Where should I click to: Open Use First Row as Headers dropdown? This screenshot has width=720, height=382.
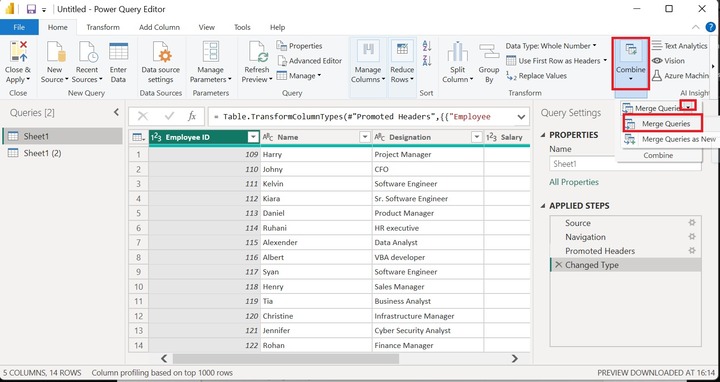pyautogui.click(x=557, y=61)
